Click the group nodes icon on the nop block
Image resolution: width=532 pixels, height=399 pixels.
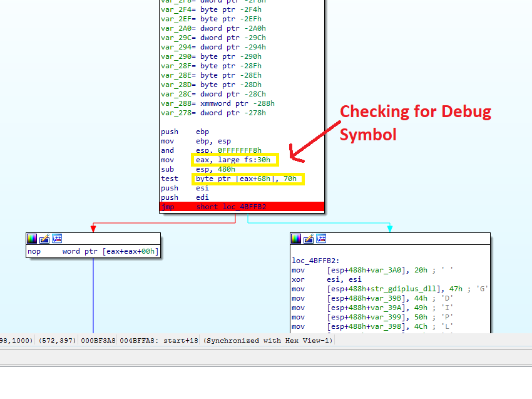57,239
